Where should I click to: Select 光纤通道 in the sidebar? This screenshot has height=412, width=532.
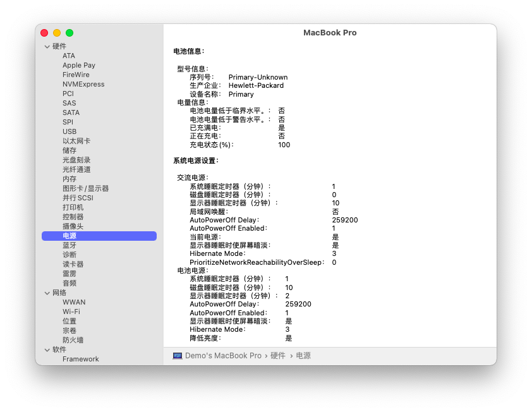76,169
